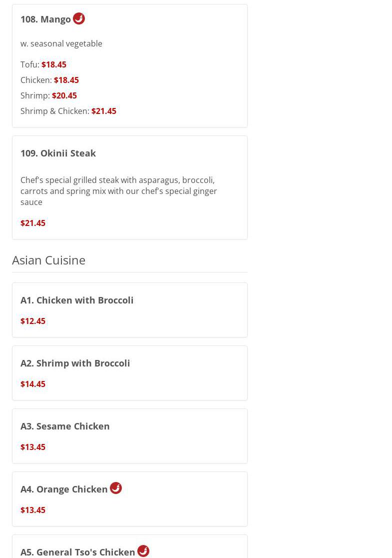Open the 109. Okinii Steak item
Screen dimensions: 392x558
(58, 153)
